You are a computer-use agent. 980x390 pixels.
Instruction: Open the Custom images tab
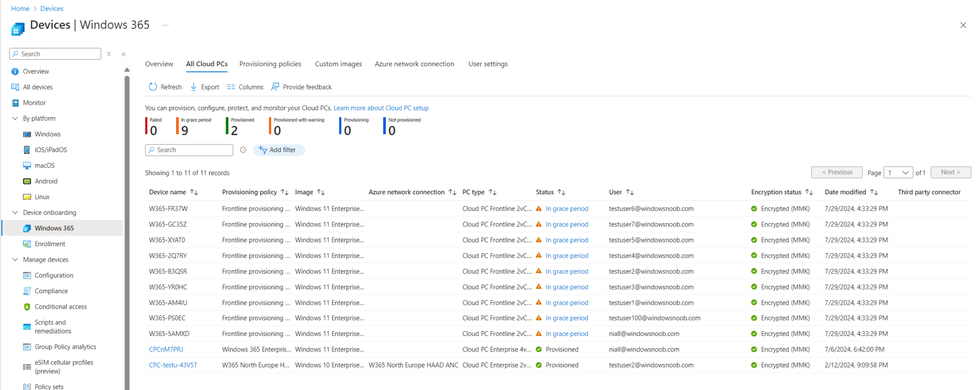(338, 64)
